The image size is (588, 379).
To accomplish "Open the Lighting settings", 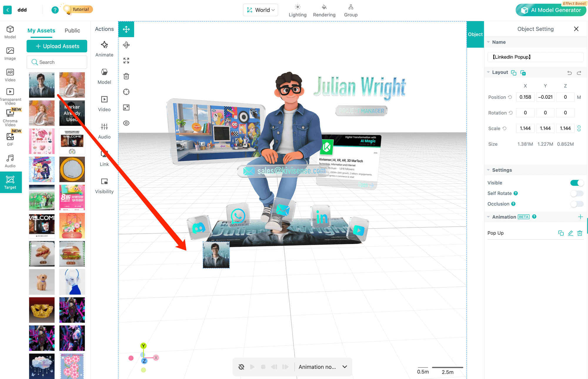I will point(298,10).
